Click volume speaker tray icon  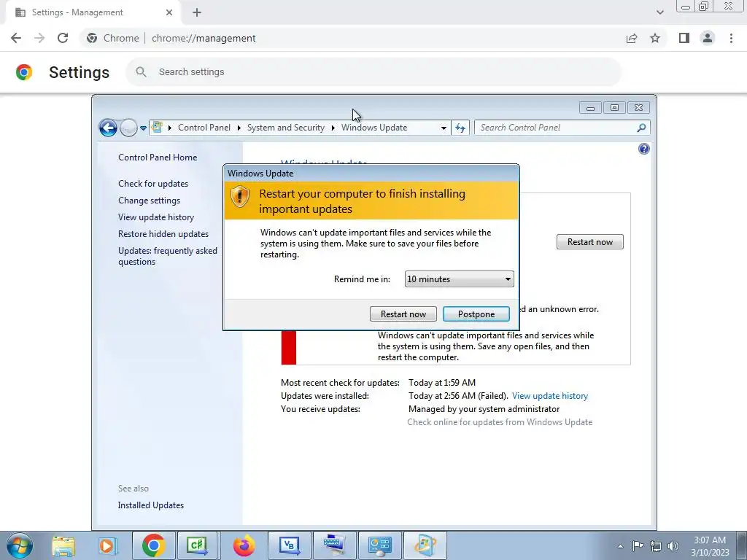pyautogui.click(x=673, y=546)
